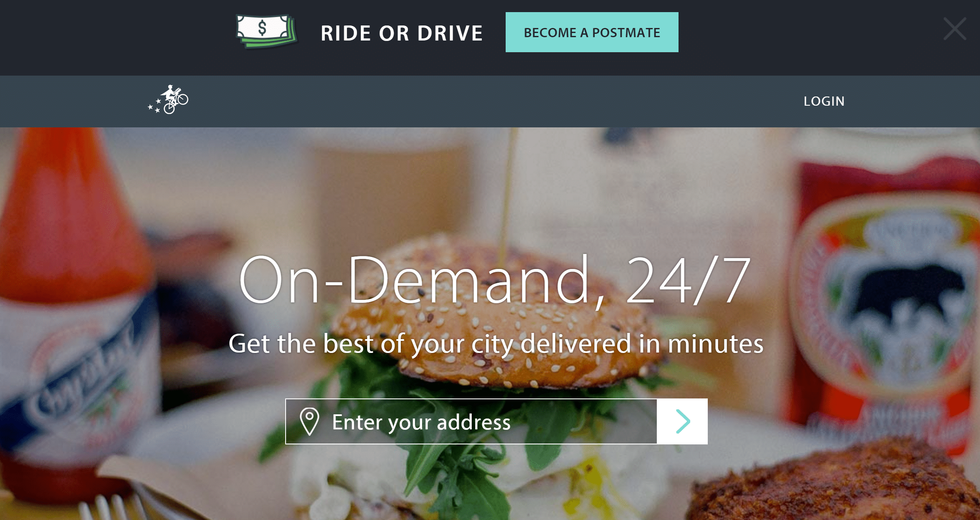This screenshot has width=980, height=520.
Task: Click the stars trailing the courier logo
Action: [154, 106]
